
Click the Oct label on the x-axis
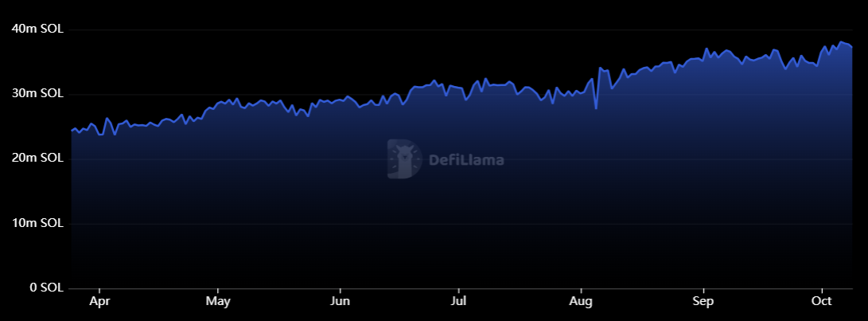tap(822, 302)
